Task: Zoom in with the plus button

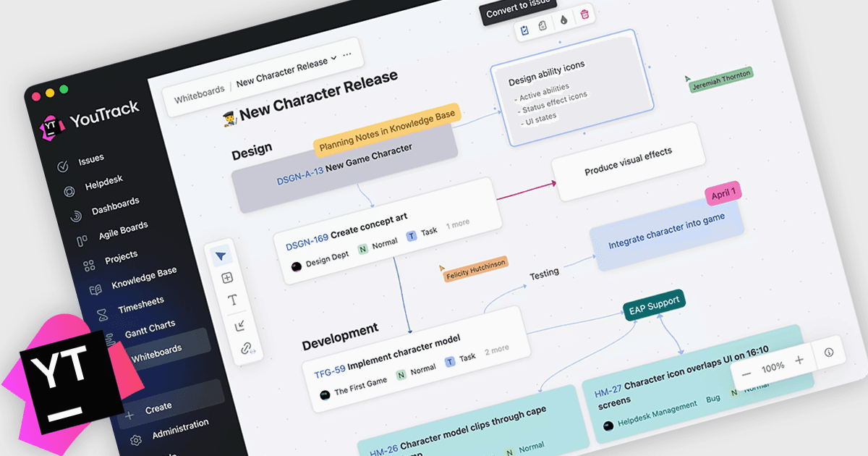Action: 799,360
